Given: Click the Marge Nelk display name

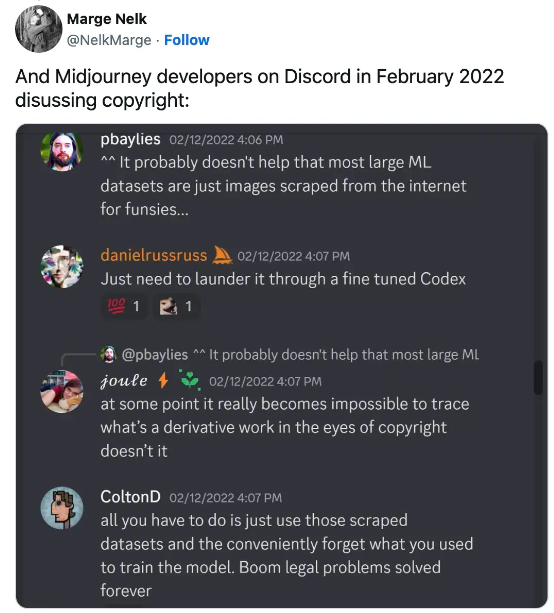Looking at the screenshot, I should click(x=107, y=19).
